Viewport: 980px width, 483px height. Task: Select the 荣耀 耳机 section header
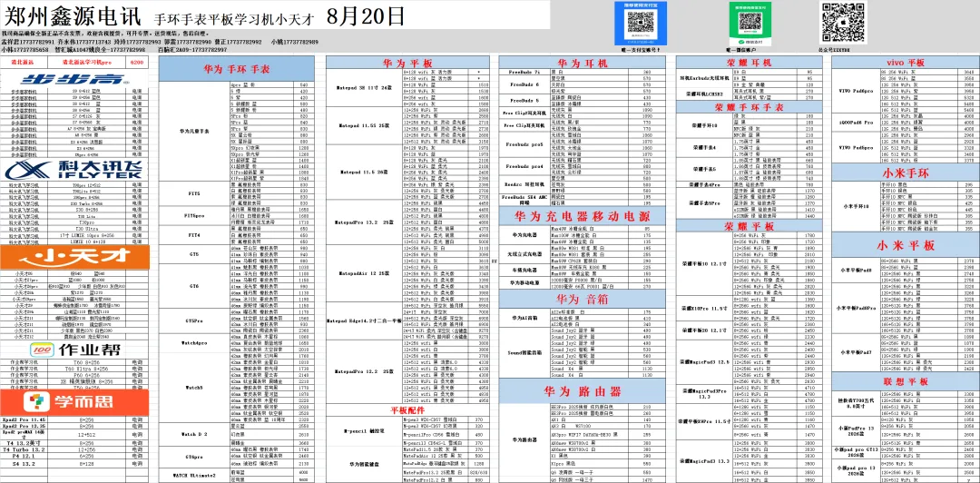(750, 63)
